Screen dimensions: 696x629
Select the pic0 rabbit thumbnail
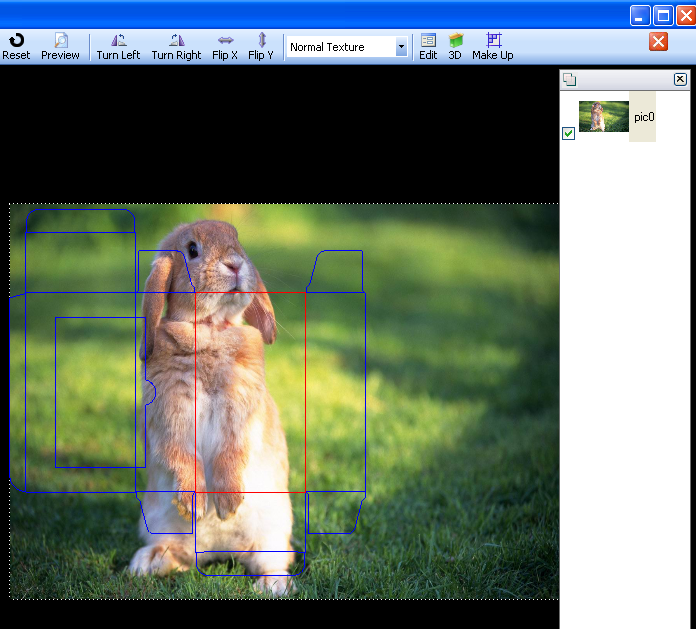pos(604,116)
